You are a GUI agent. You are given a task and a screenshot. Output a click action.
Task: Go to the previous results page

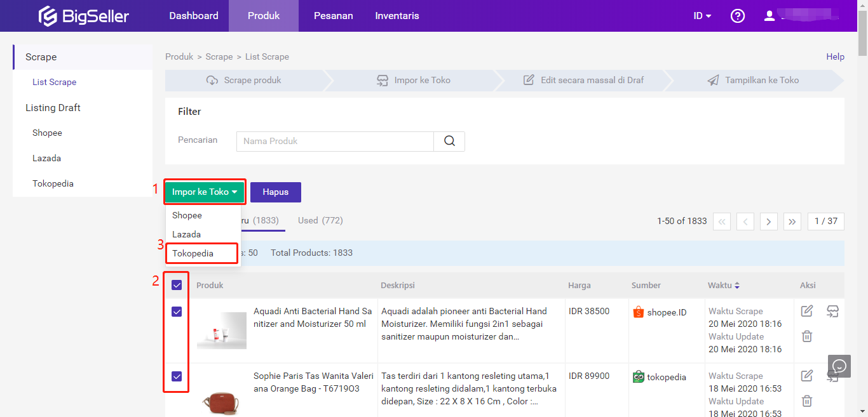745,222
